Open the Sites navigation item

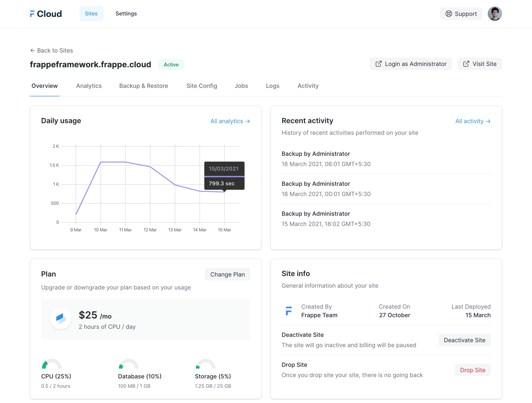click(x=91, y=14)
